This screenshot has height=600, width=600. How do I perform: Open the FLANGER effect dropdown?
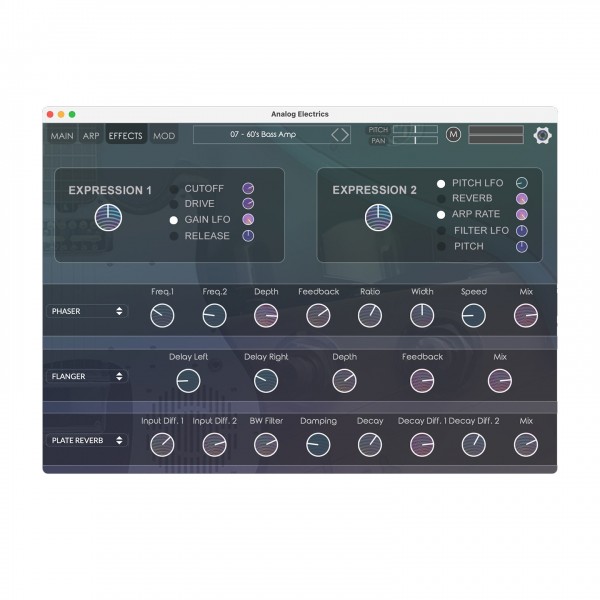tap(87, 376)
